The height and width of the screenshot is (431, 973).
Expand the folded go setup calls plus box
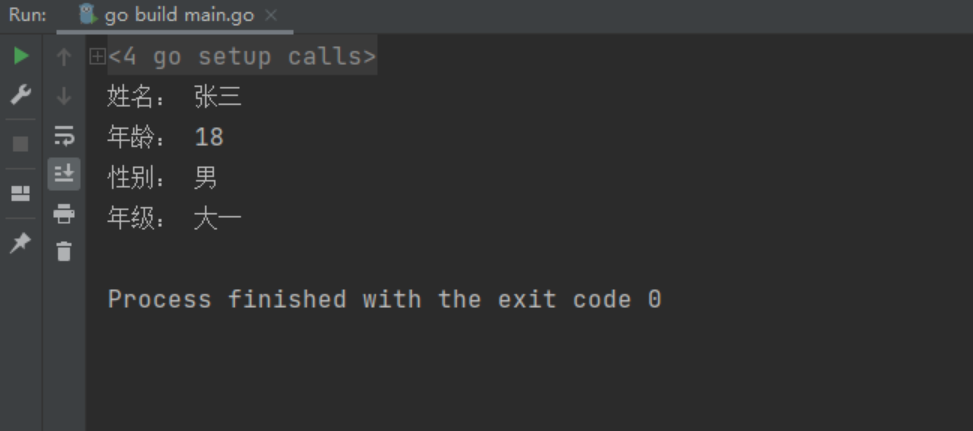(97, 56)
